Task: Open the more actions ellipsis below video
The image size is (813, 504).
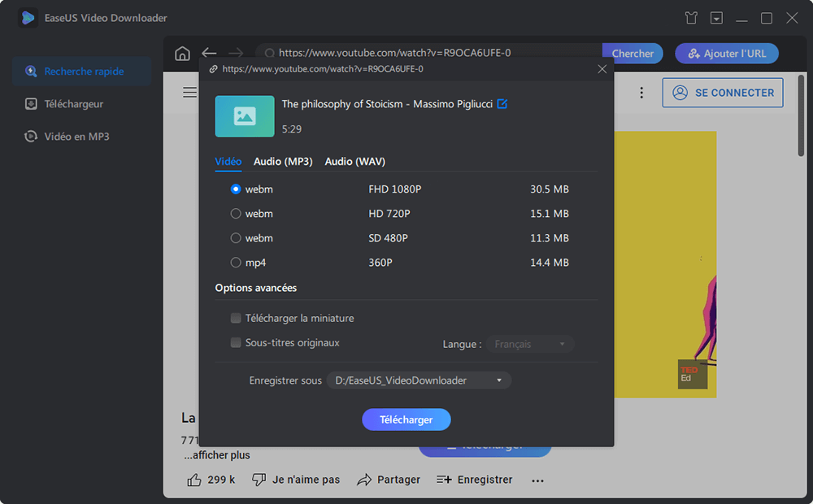Action: click(537, 480)
